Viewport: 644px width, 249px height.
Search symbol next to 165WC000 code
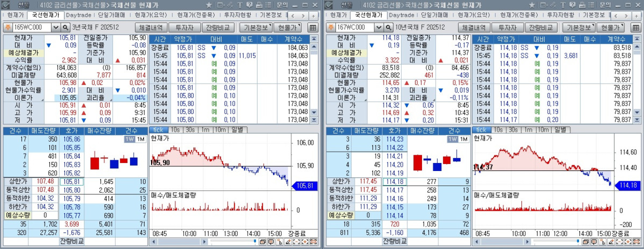(65, 27)
